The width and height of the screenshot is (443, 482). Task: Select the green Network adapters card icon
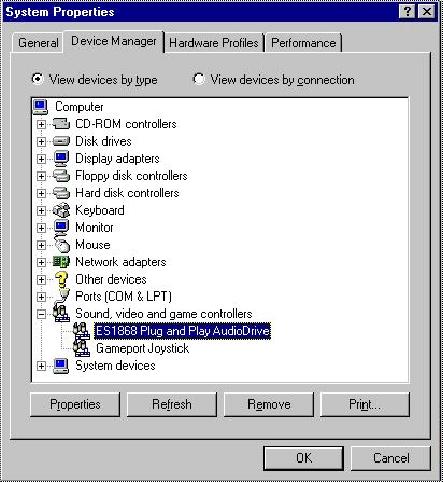tap(61, 262)
